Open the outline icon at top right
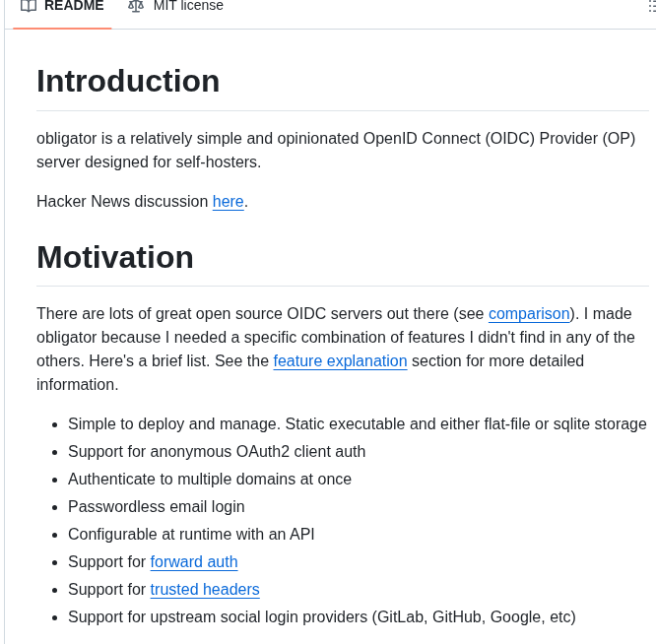This screenshot has height=644, width=656. pyautogui.click(x=651, y=7)
